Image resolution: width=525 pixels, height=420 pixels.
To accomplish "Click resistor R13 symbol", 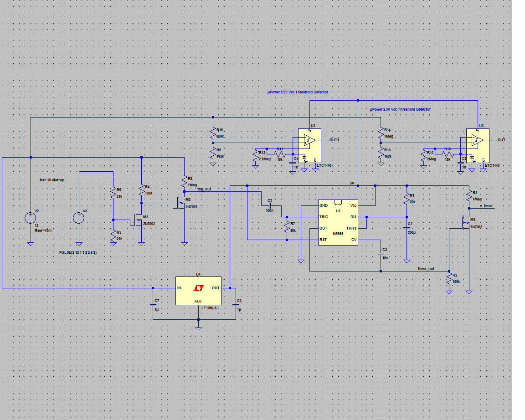I will pyautogui.click(x=381, y=153).
